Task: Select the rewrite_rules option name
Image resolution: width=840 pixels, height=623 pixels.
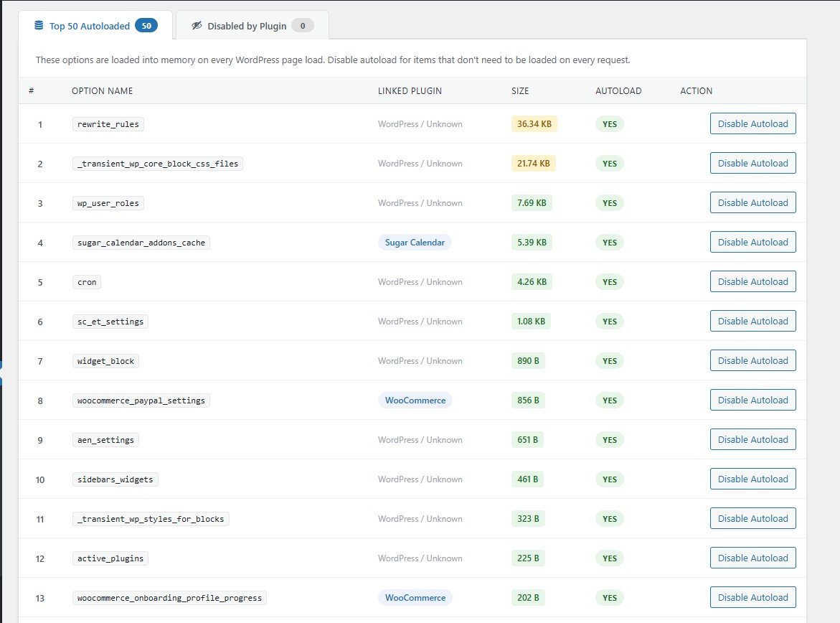Action: [108, 124]
